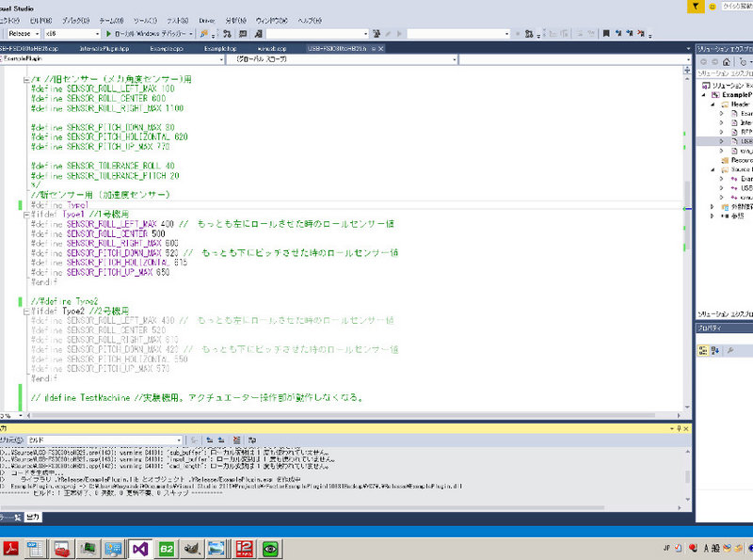This screenshot has width=753, height=560.
Task: Collapse the old sensor comment block
Action: pyautogui.click(x=27, y=80)
